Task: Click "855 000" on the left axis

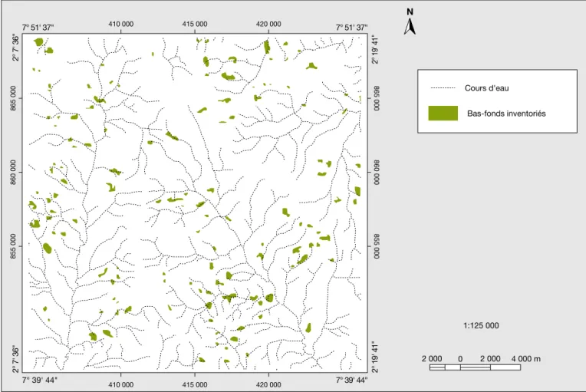Action: click(x=14, y=246)
